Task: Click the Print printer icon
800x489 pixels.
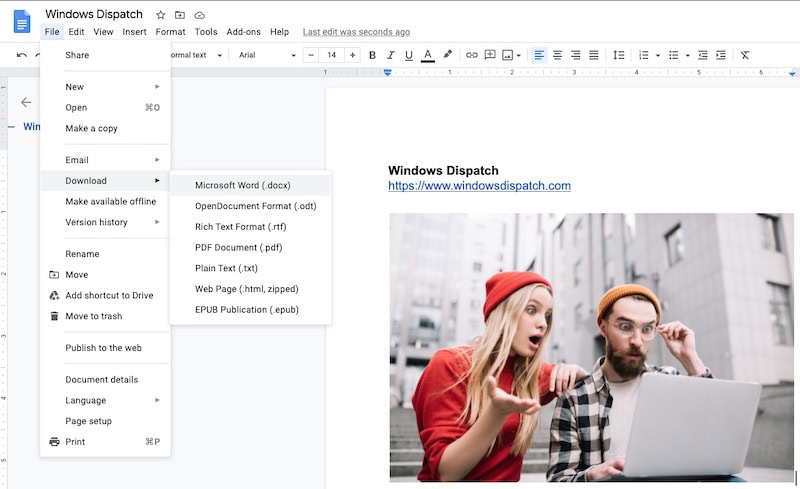Action: click(x=54, y=442)
